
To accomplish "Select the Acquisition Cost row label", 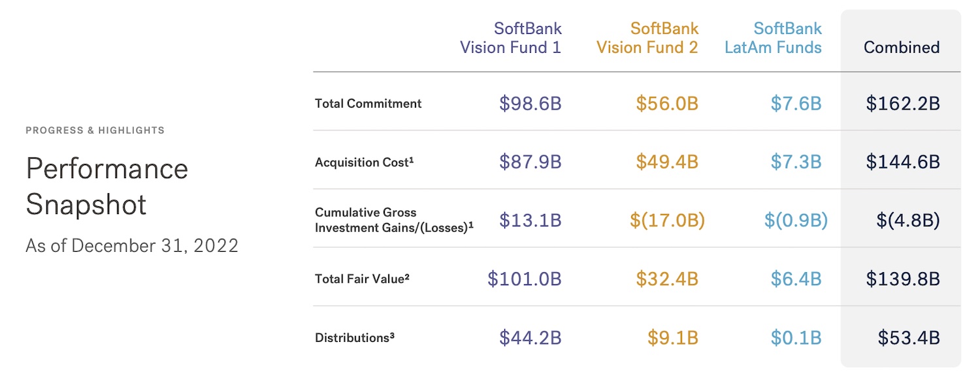I will (365, 162).
